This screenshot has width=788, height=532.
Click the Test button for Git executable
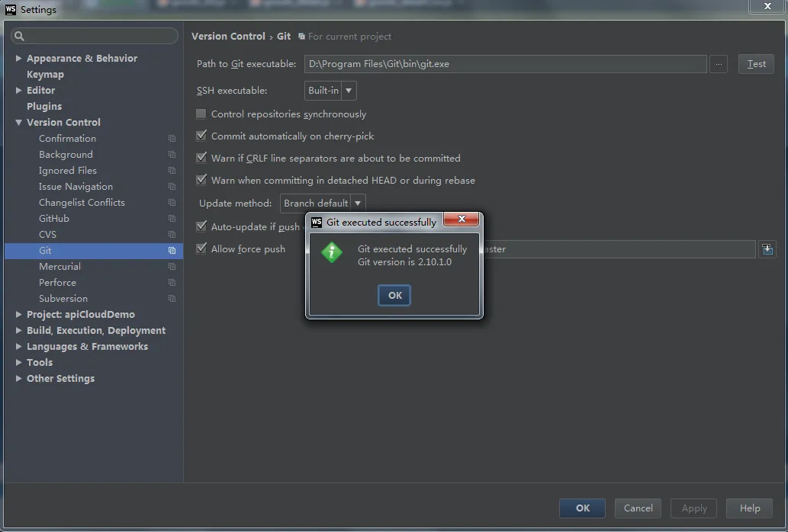click(x=756, y=64)
